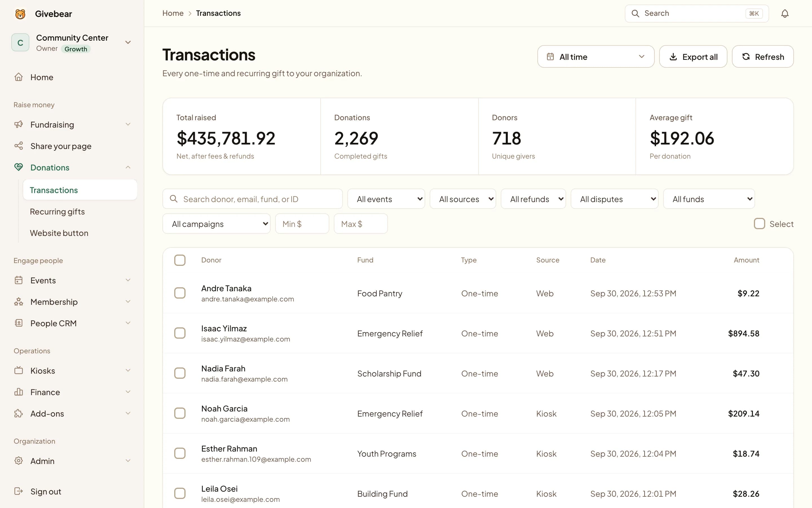This screenshot has height=508, width=812.
Task: Open the All sources filter
Action: tap(463, 199)
